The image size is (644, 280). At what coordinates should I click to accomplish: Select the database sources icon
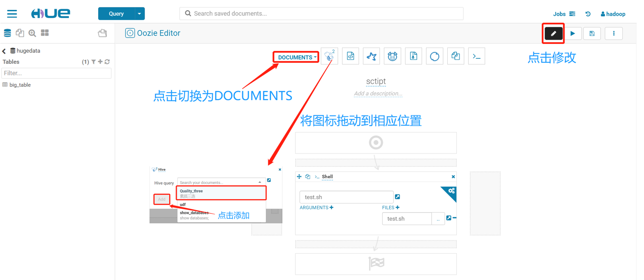[7, 33]
